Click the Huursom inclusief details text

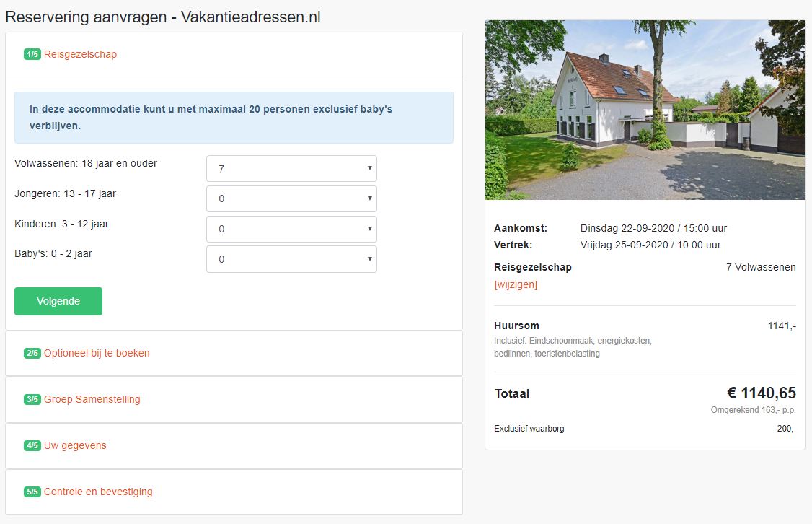click(573, 347)
